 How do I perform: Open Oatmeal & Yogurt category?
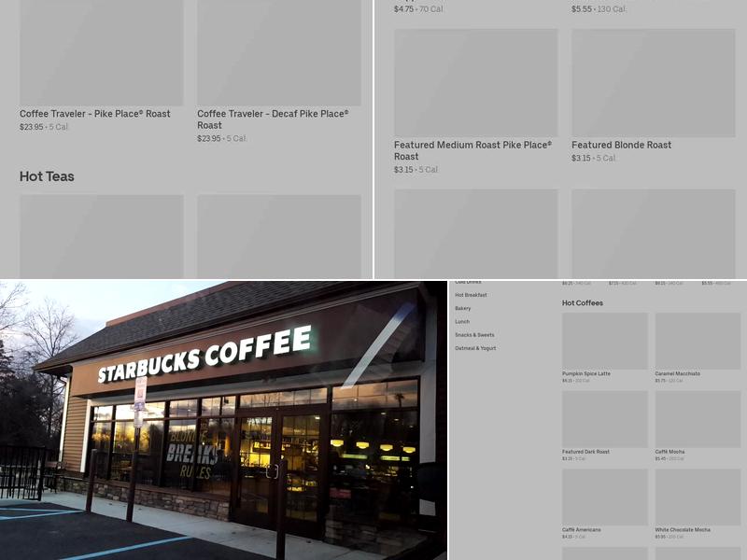pos(475,348)
